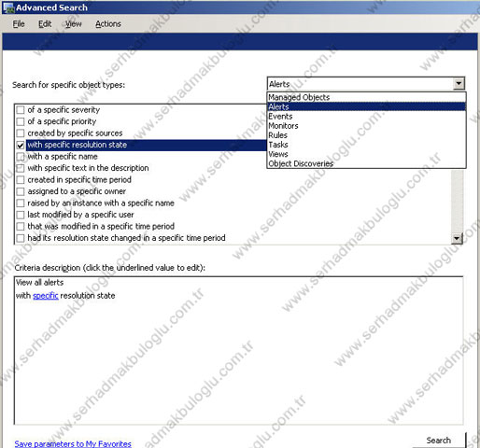Open the Edit menu
480x448 pixels.
click(45, 24)
